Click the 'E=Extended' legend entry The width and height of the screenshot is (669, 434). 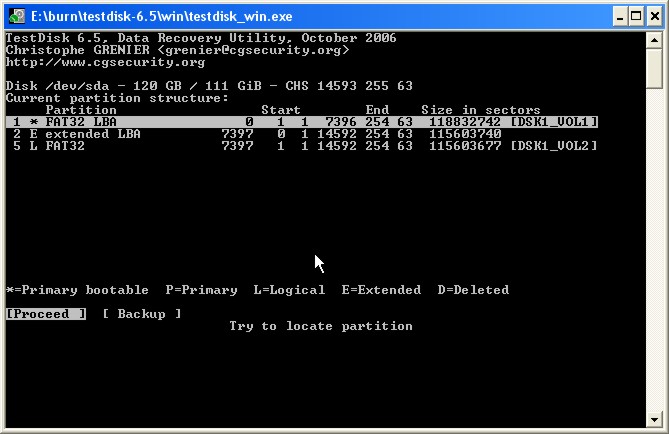pos(381,290)
